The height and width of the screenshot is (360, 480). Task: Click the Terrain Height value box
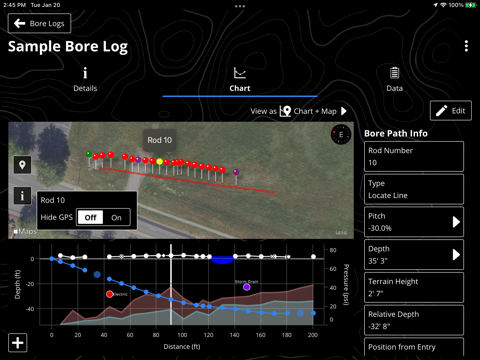(x=414, y=287)
